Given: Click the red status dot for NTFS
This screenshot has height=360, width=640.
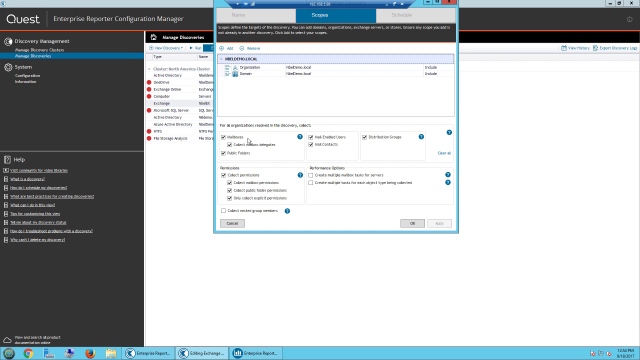Looking at the screenshot, I should click(149, 131).
